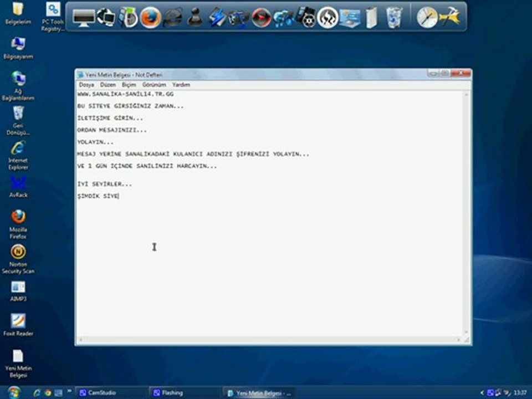Select the AvRack desktop icon
This screenshot has width=532, height=399.
pyautogui.click(x=18, y=187)
